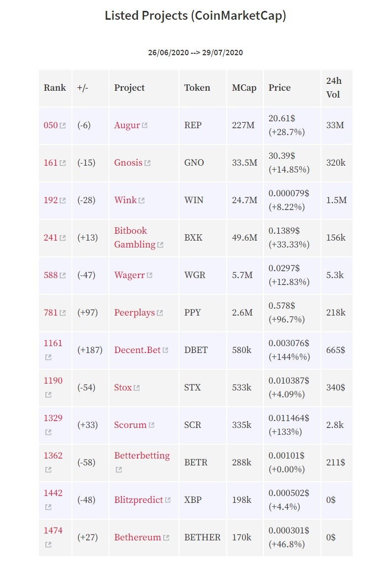392x565 pixels.
Task: Click external link icon below Betterbetting
Action: (x=119, y=469)
